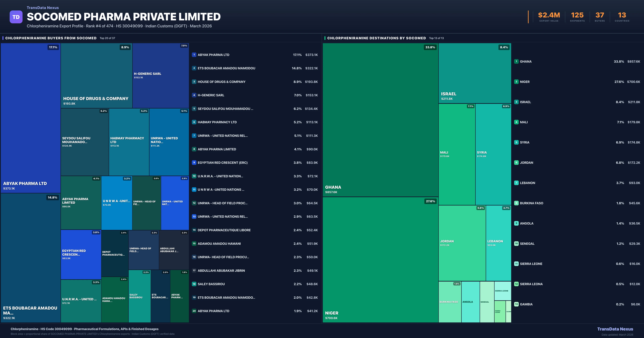Open the HABMAY PHARMACY LTD list entry
The image size is (644, 338).
tap(217, 122)
